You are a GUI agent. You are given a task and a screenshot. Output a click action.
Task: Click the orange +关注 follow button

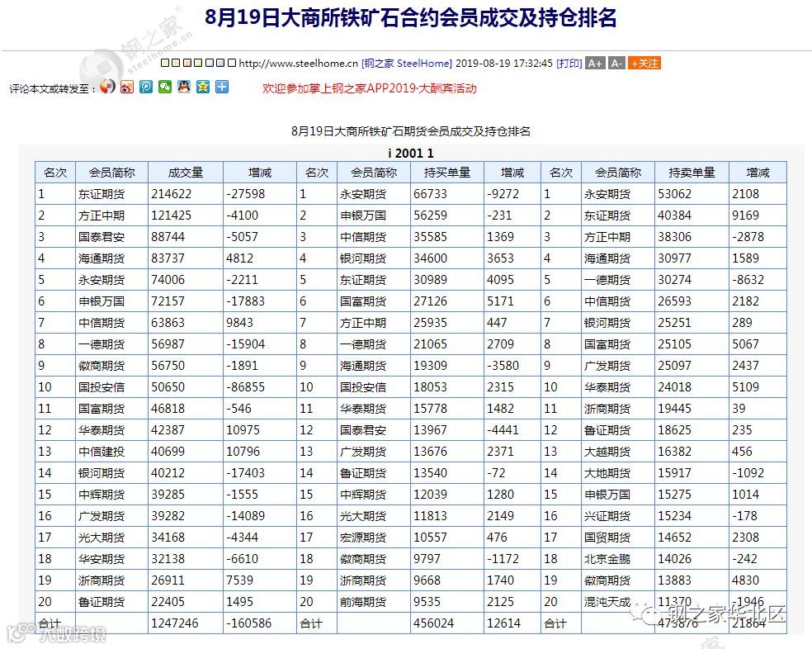(644, 64)
